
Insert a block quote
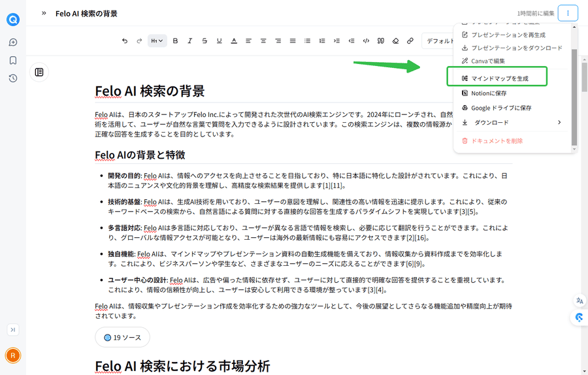tap(381, 41)
